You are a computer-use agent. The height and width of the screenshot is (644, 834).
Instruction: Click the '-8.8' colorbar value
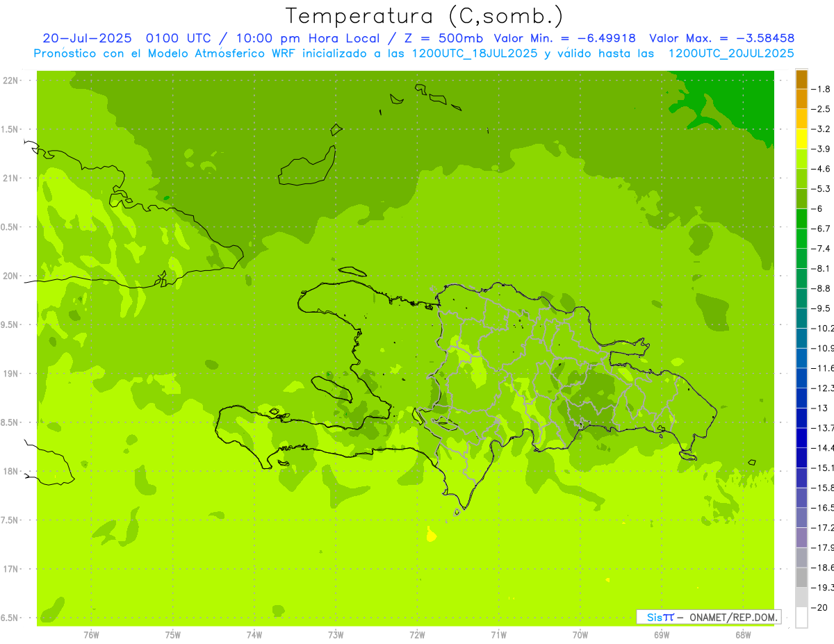coord(823,288)
